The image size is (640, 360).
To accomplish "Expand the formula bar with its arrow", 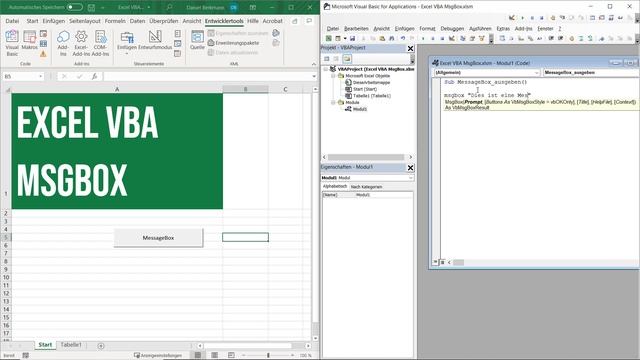I will point(314,76).
